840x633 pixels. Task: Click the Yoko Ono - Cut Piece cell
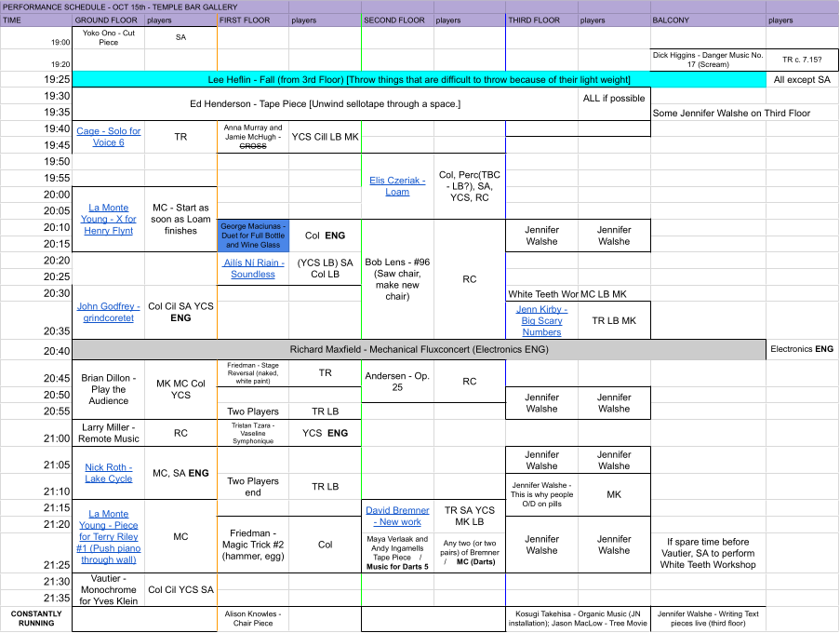[108, 37]
